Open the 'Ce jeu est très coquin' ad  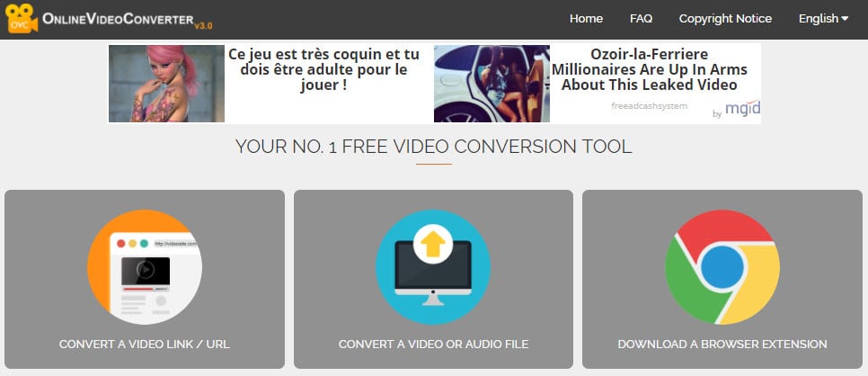point(323,70)
